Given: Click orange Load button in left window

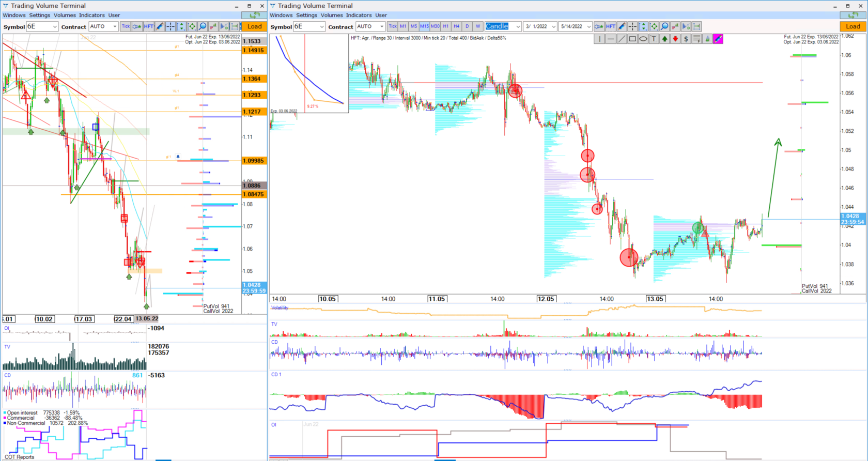Looking at the screenshot, I should click(255, 26).
